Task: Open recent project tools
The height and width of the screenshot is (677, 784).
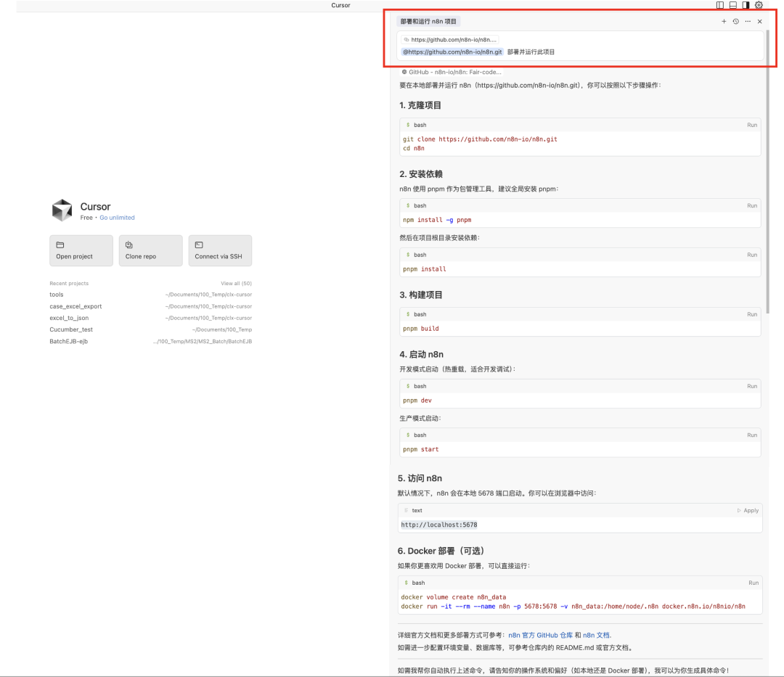Action: point(150,295)
